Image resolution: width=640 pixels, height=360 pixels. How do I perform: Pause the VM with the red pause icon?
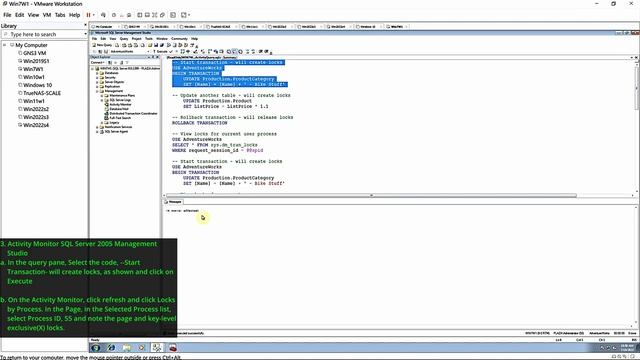88,15
